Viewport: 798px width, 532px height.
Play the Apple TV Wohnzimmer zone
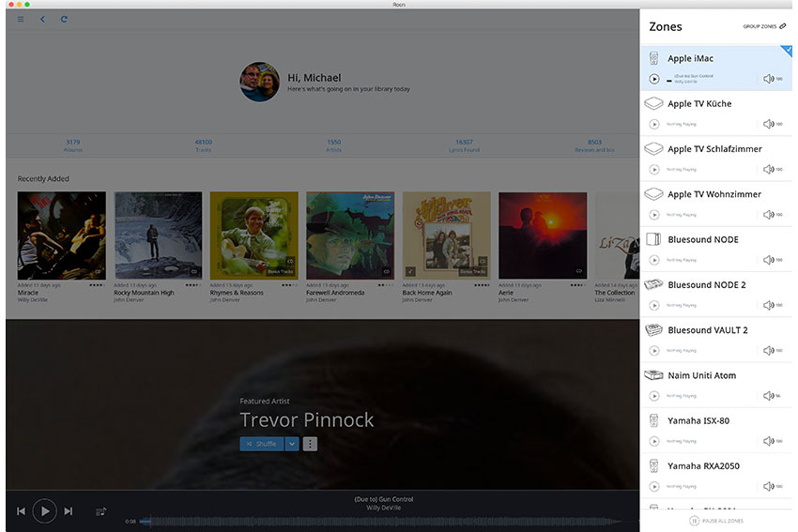pyautogui.click(x=654, y=215)
